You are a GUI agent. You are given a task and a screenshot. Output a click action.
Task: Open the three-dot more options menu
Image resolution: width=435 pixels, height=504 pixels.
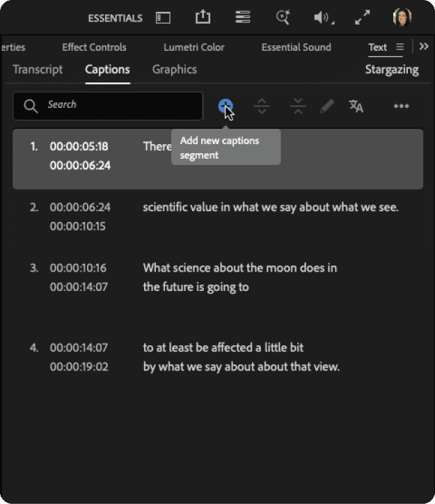pos(402,106)
